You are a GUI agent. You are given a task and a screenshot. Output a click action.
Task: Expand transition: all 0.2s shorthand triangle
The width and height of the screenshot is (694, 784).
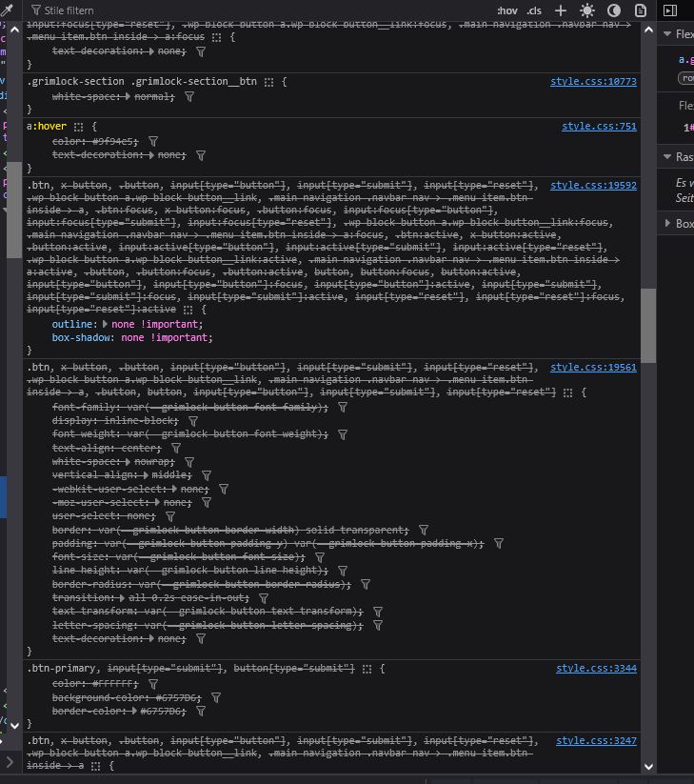[x=122, y=597]
